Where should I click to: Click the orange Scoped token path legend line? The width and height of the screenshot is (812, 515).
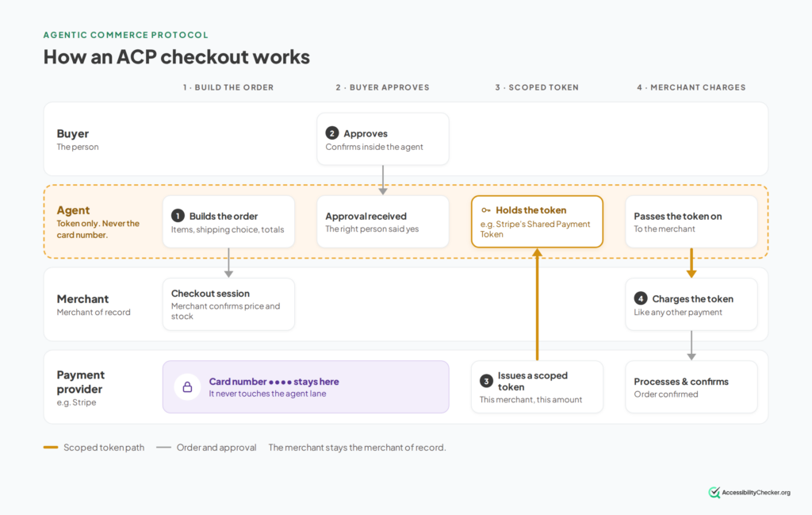point(51,447)
